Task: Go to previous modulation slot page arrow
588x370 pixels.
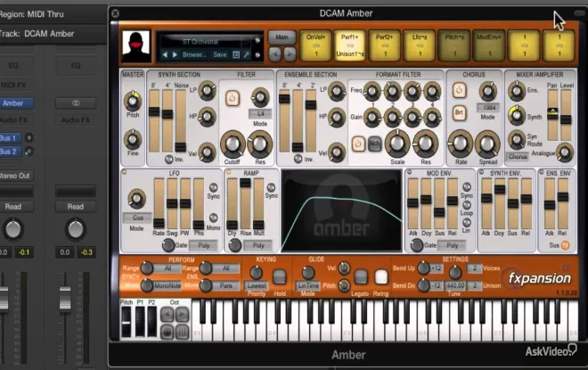Action: (275, 54)
